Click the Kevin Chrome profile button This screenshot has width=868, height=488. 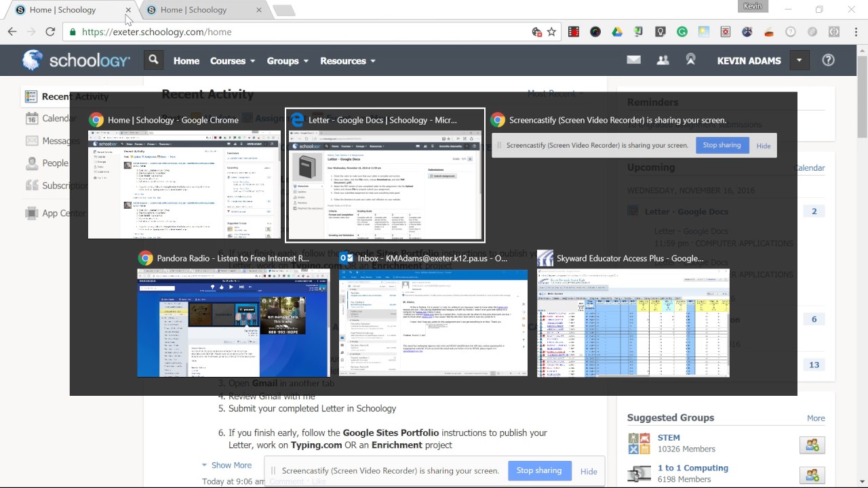[x=753, y=6]
